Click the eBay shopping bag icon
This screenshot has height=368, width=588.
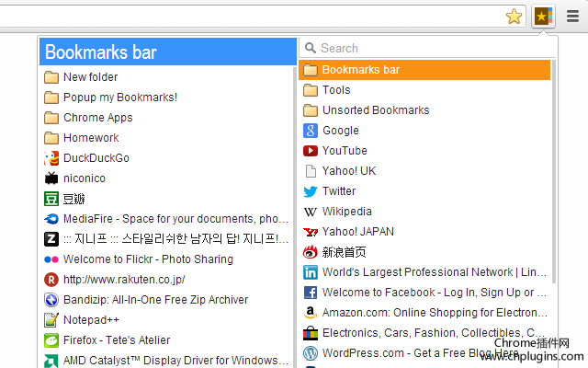point(311,333)
